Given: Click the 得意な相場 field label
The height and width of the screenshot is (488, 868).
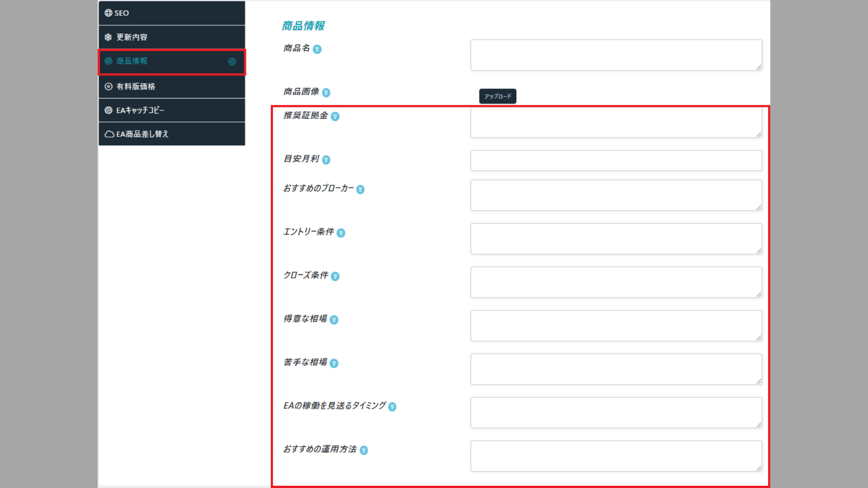Looking at the screenshot, I should pos(305,319).
